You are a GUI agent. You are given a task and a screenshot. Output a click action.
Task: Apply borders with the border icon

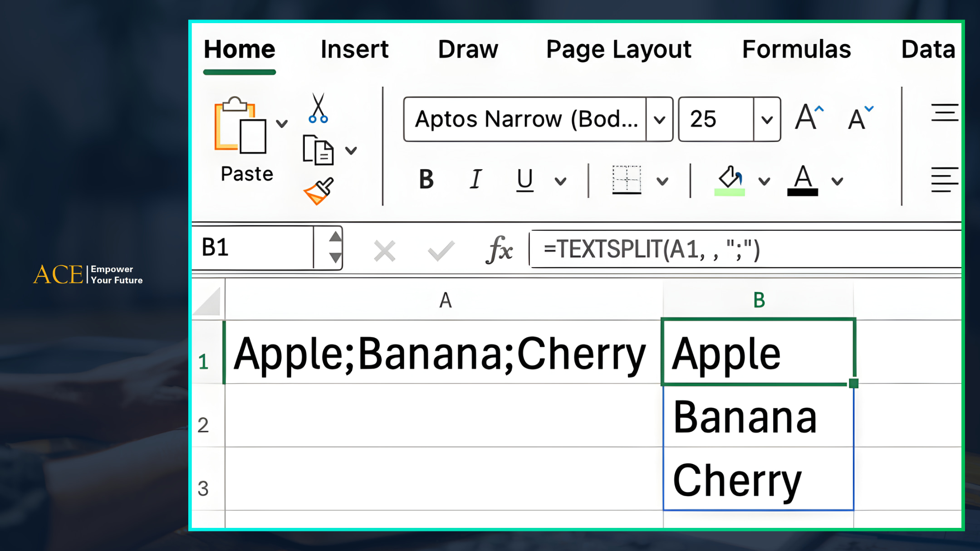pos(627,180)
